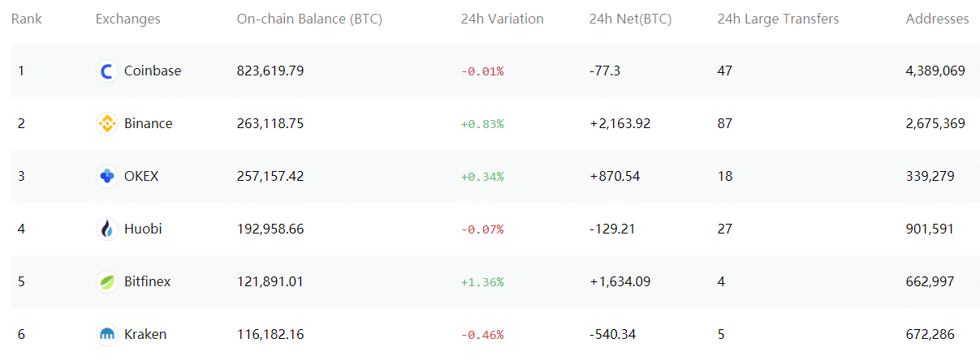
Task: Select Binance's +0.83% variation value
Action: click(x=482, y=124)
